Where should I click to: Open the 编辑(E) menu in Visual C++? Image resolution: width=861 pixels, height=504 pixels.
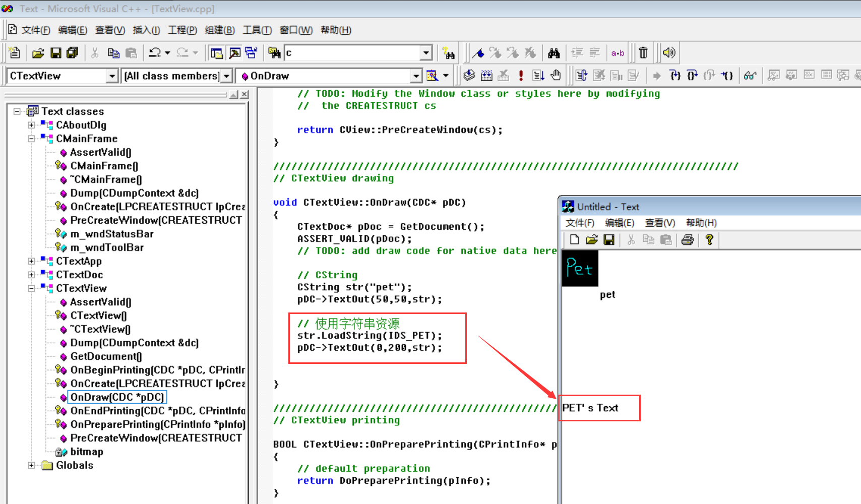tap(73, 30)
